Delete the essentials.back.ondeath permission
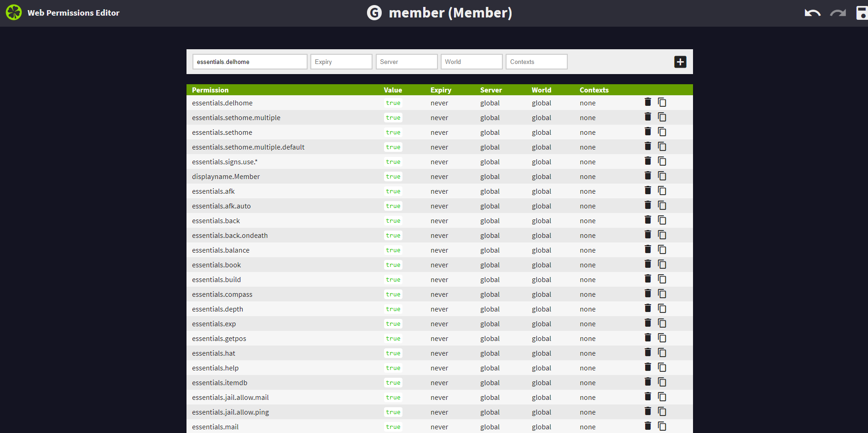This screenshot has width=868, height=433. 648,235
